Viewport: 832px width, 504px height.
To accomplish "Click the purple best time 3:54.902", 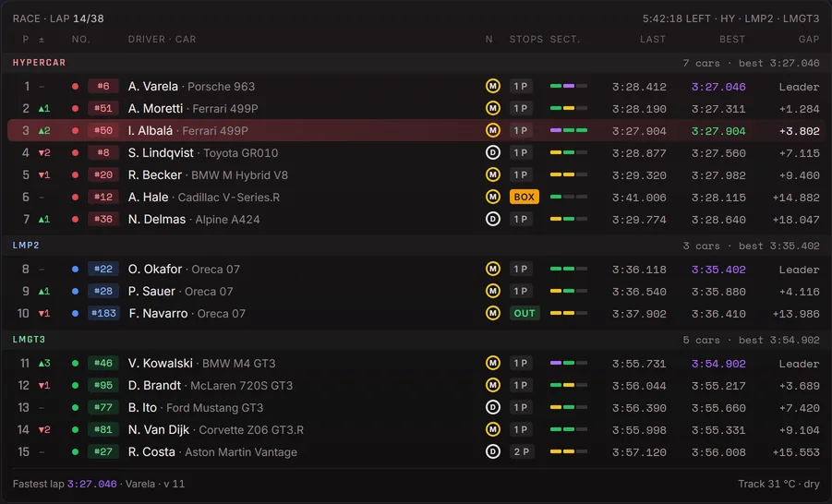I will pos(718,364).
